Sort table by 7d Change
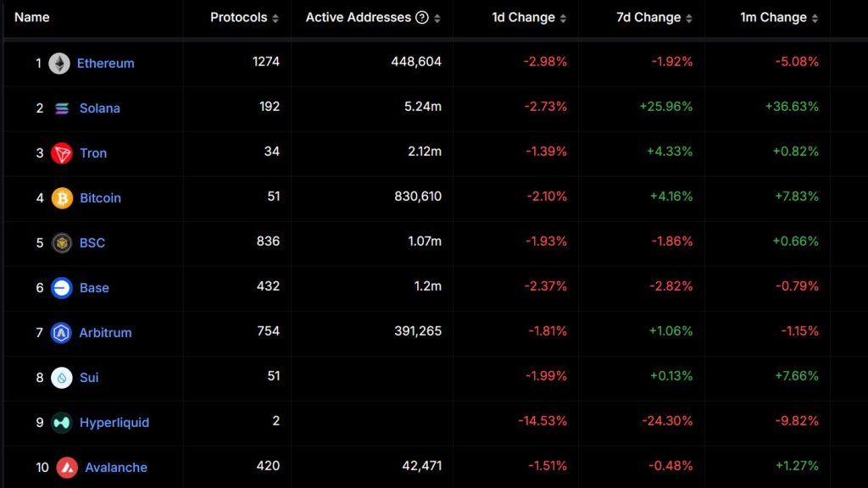 click(689, 18)
